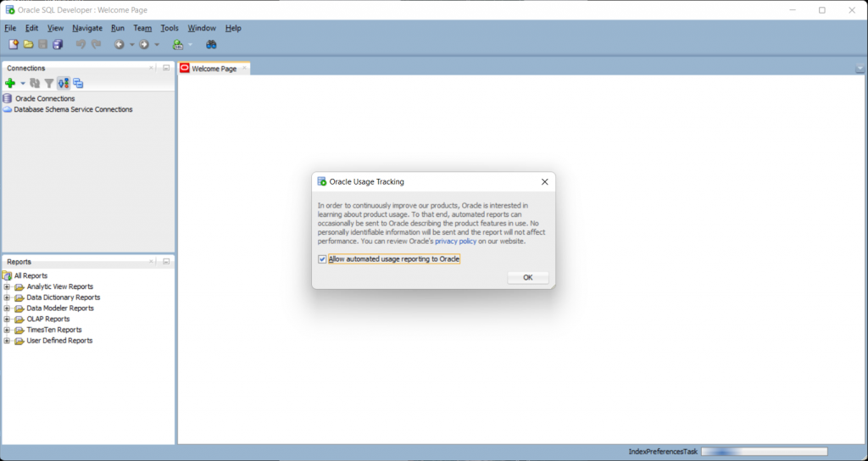868x461 pixels.
Task: Click the Redo arrow icon
Action: click(x=96, y=44)
